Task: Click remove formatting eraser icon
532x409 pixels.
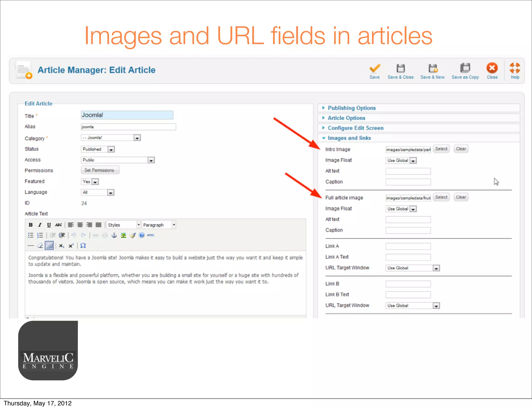Action: click(x=40, y=246)
